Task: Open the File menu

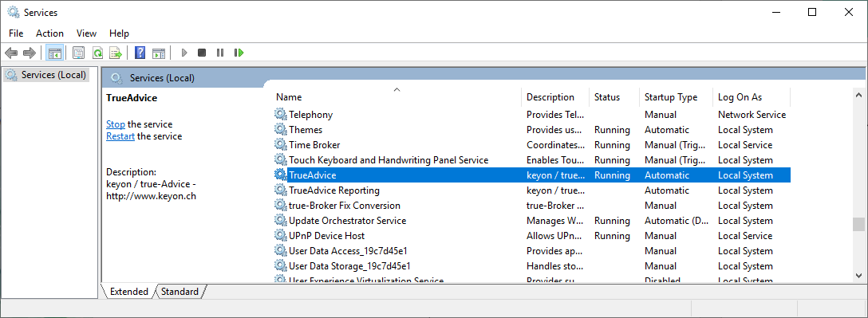Action: pyautogui.click(x=16, y=33)
